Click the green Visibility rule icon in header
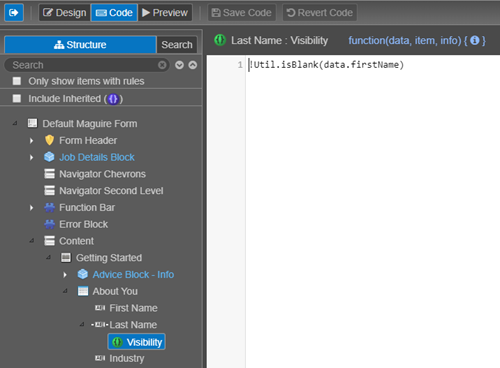Image resolution: width=500 pixels, height=368 pixels. click(220, 40)
